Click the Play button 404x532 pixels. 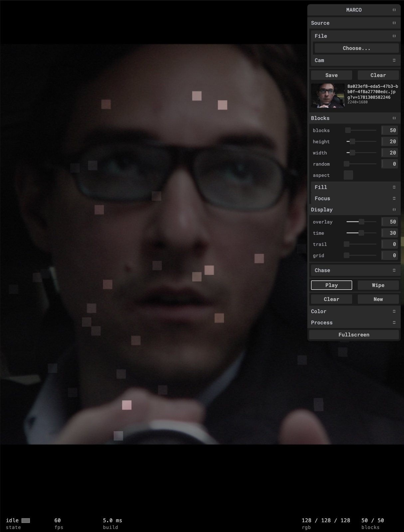(x=331, y=285)
